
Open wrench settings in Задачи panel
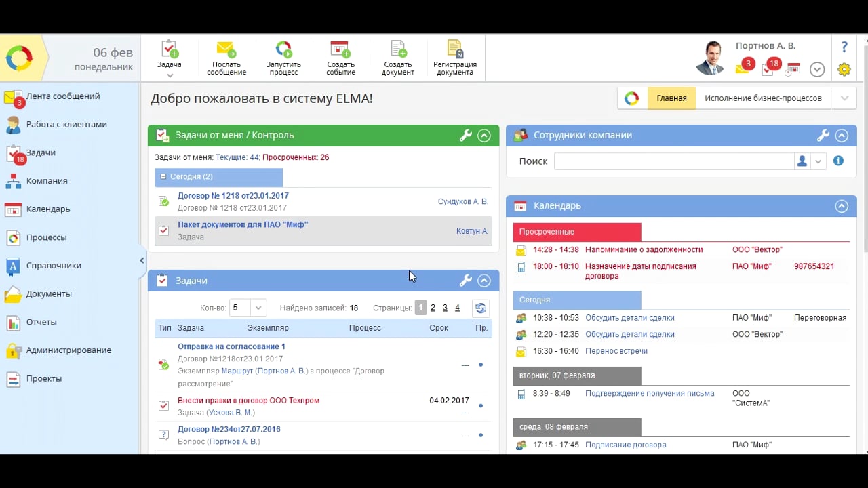click(465, 281)
